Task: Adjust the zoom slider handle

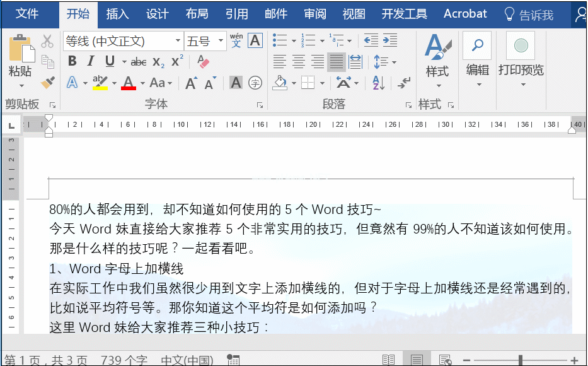Action: [521, 360]
